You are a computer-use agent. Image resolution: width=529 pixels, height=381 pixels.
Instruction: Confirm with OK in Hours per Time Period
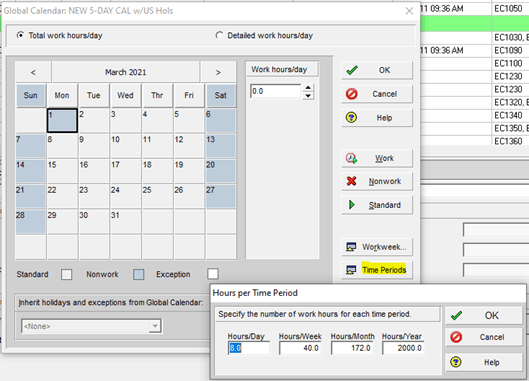pyautogui.click(x=483, y=315)
